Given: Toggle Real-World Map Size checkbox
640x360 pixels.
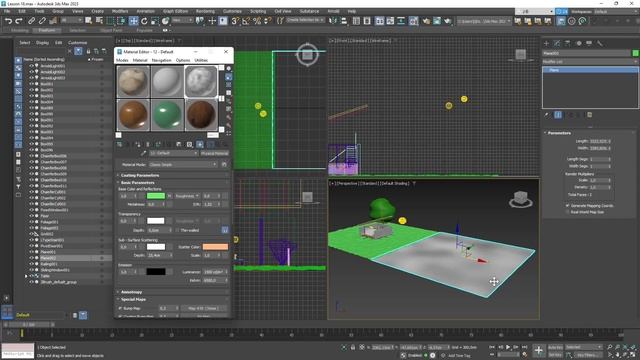Looking at the screenshot, I should (568, 212).
